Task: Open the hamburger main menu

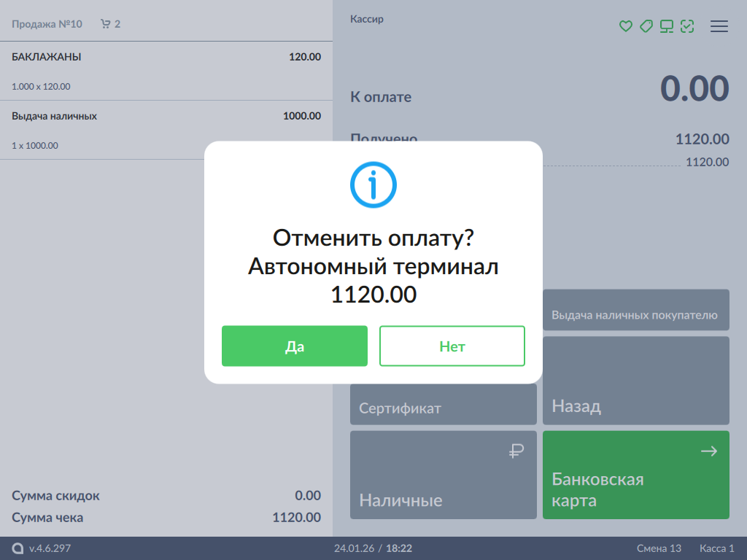Action: [x=719, y=26]
